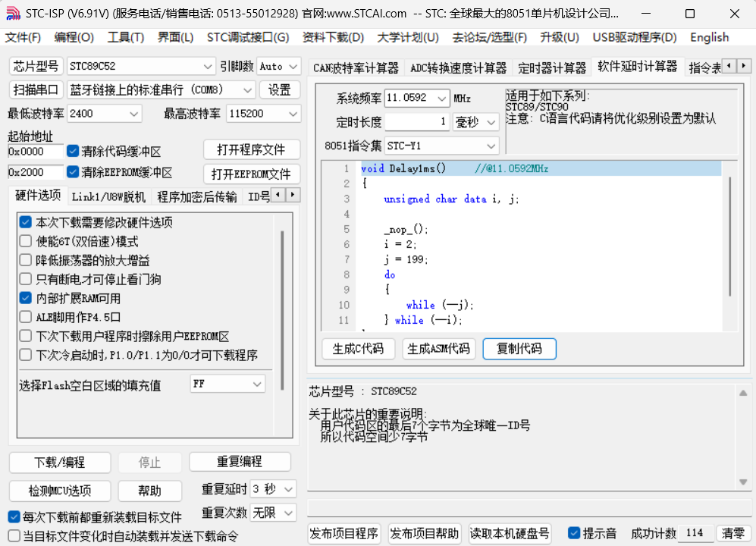Click 下载/编程 button
756x546 pixels.
[60, 463]
